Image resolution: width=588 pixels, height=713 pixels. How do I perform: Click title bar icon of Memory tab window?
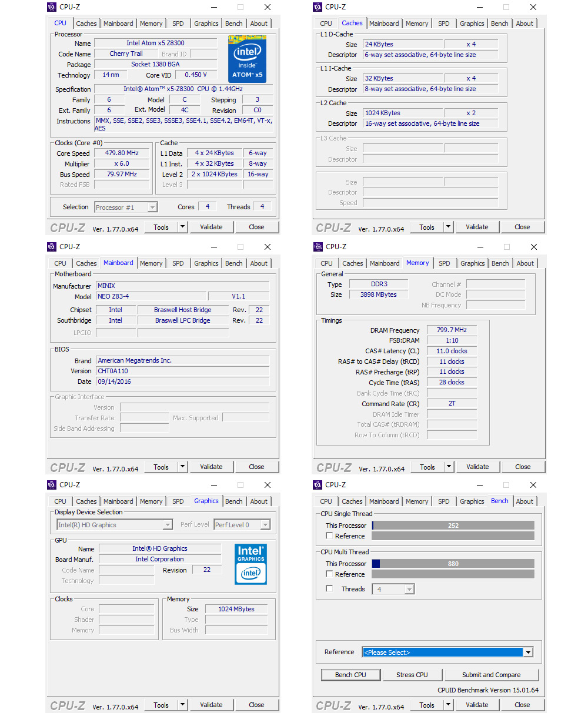click(x=318, y=247)
